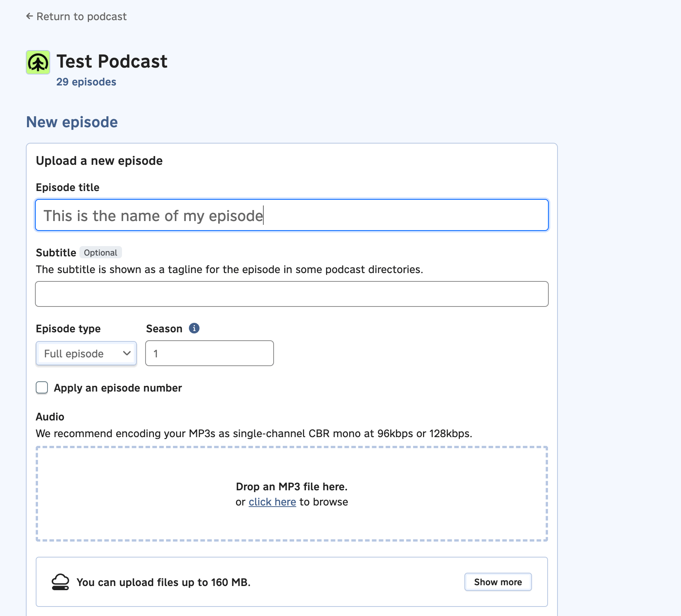
Task: Expand Show more for upload details
Action: coord(498,582)
